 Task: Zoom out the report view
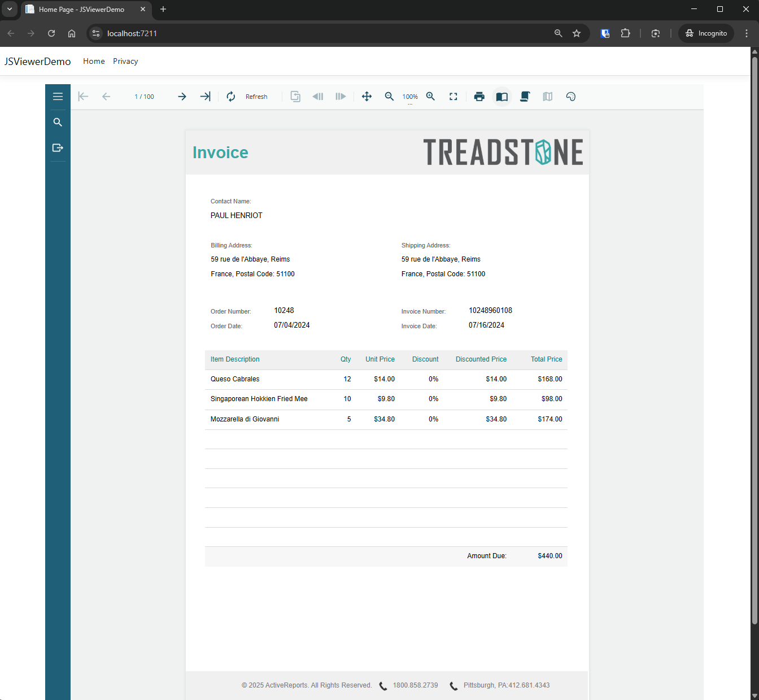click(389, 97)
